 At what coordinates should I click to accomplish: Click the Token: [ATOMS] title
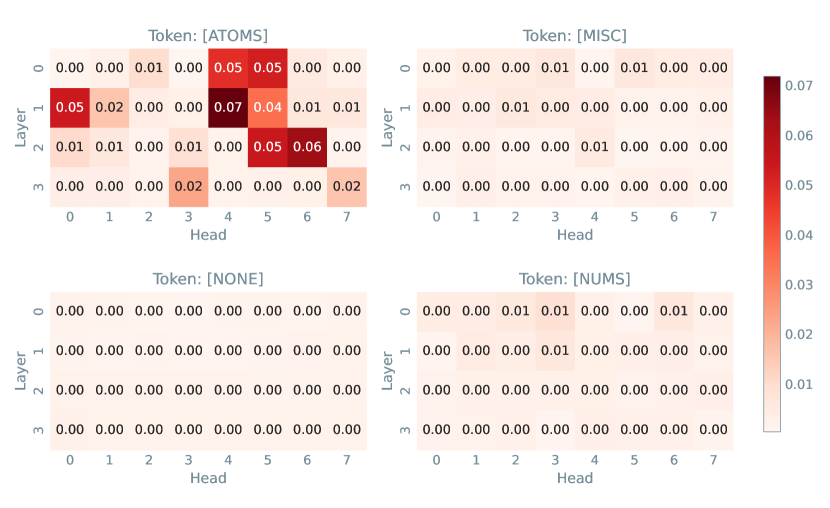click(x=208, y=35)
